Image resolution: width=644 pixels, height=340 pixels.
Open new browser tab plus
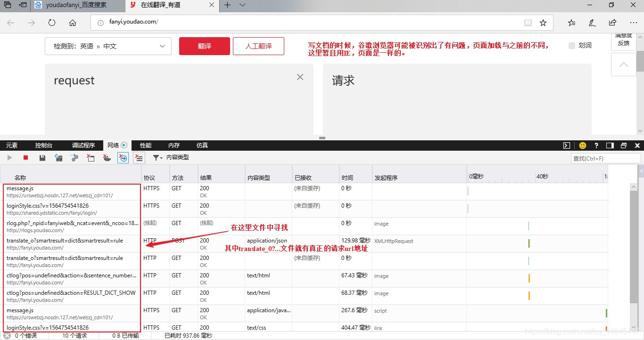pyautogui.click(x=228, y=5)
